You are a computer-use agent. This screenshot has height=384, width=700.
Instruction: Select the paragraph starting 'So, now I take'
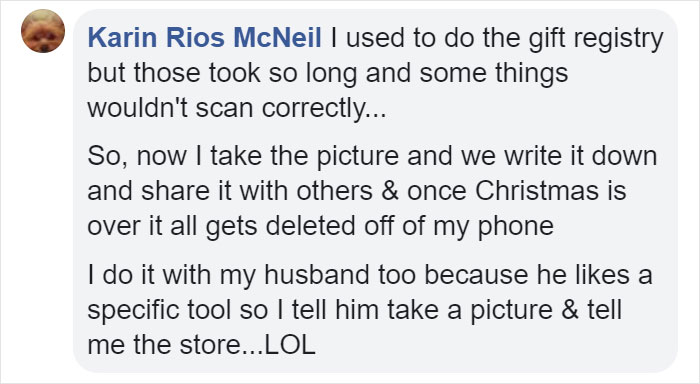click(x=372, y=191)
